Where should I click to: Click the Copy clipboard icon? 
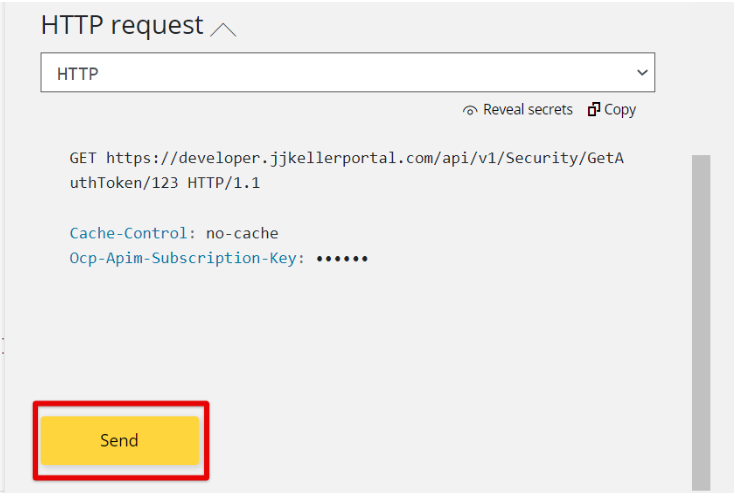point(594,109)
